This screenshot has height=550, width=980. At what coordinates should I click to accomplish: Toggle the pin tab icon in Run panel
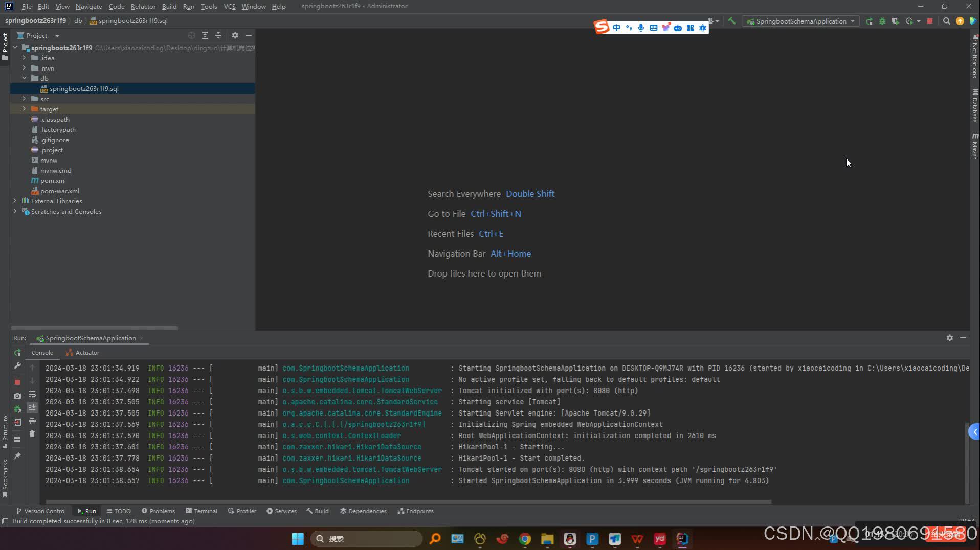[x=17, y=456]
